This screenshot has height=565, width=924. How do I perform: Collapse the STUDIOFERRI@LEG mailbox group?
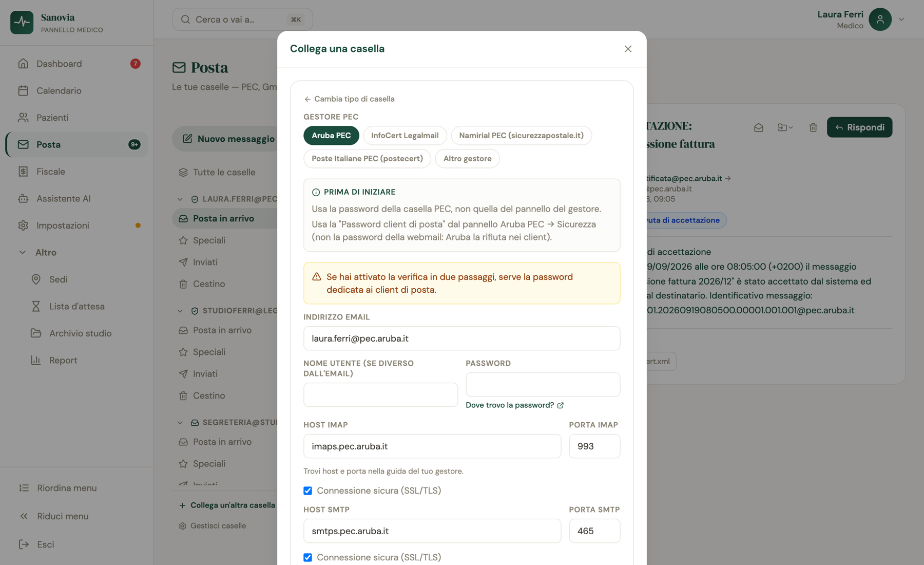point(180,311)
